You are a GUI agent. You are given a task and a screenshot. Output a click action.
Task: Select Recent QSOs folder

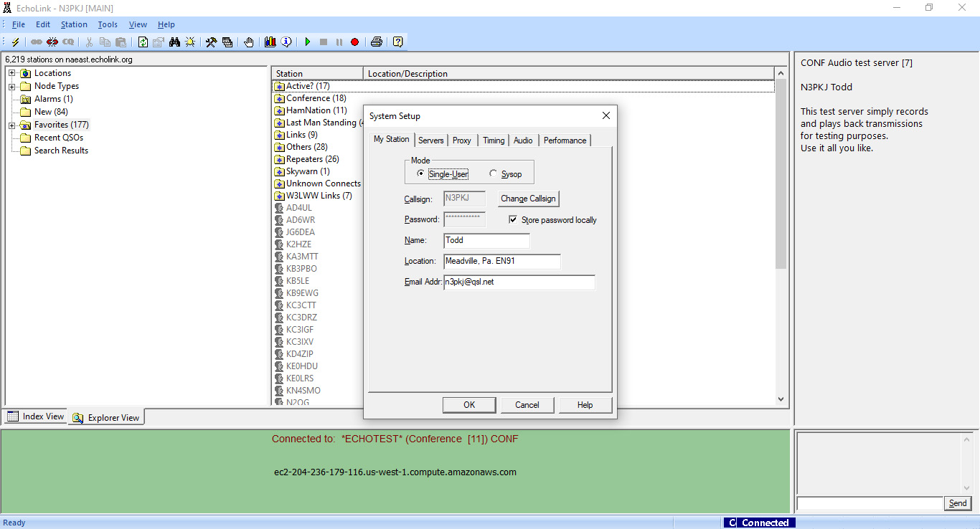59,138
